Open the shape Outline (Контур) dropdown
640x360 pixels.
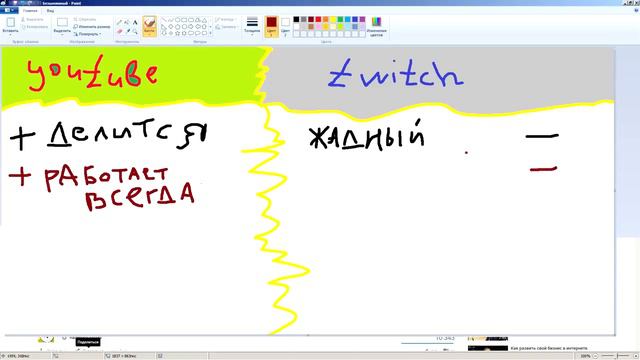[226, 19]
